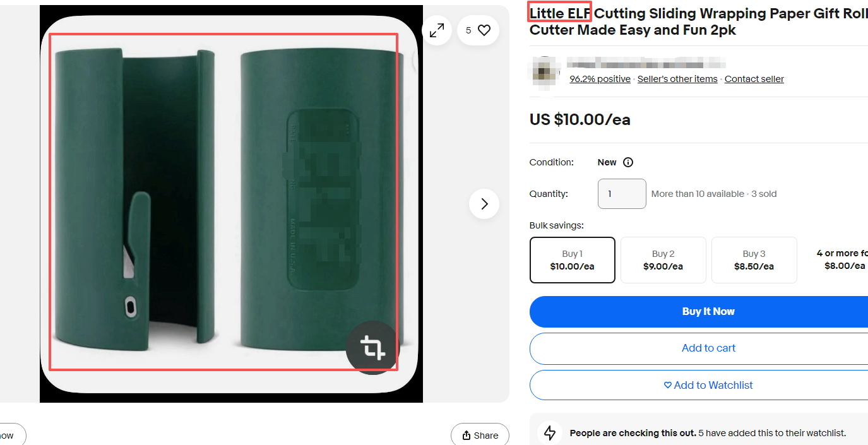Click the Share button
868x445 pixels.
point(480,435)
